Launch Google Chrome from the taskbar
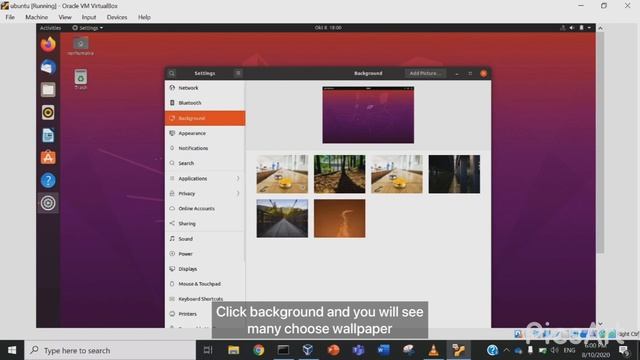 258,350
